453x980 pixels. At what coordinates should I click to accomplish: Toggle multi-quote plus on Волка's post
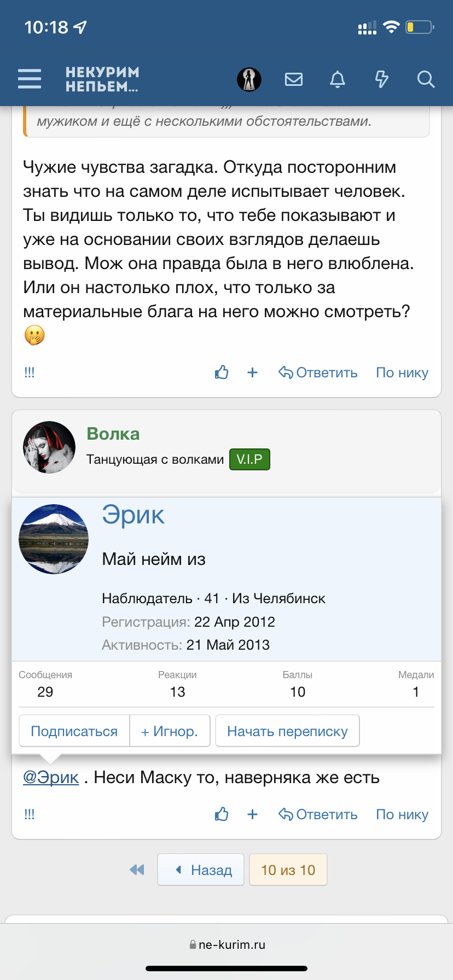click(252, 814)
